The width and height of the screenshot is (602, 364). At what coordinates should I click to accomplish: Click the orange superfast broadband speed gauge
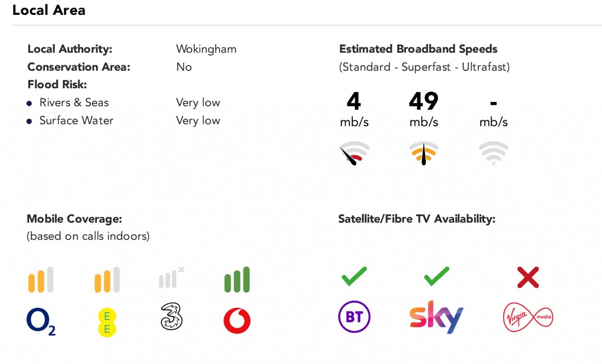(424, 153)
